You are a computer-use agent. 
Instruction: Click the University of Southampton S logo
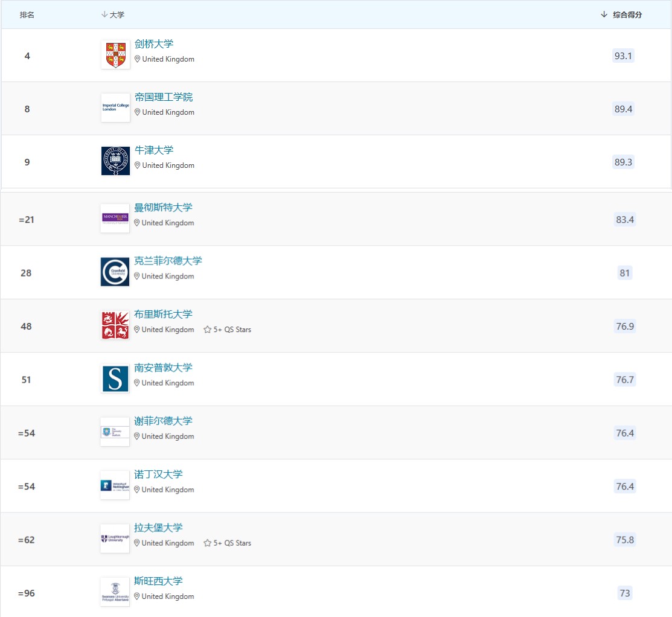tap(115, 379)
